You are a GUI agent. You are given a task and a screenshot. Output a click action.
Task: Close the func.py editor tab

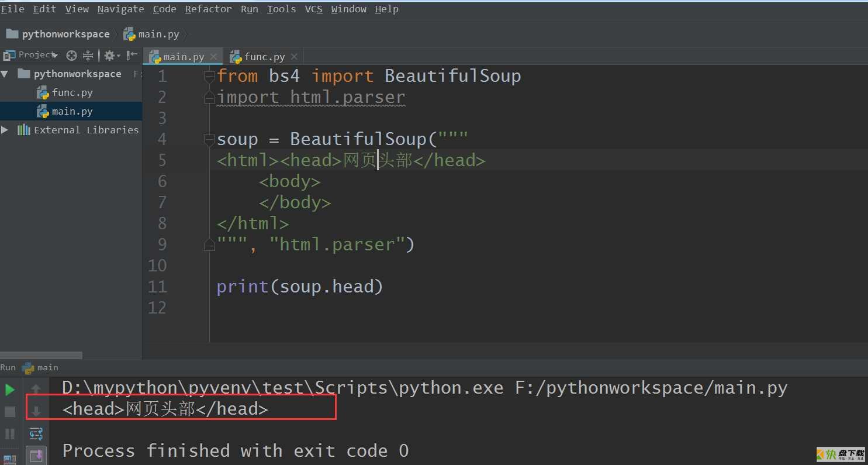coord(294,57)
